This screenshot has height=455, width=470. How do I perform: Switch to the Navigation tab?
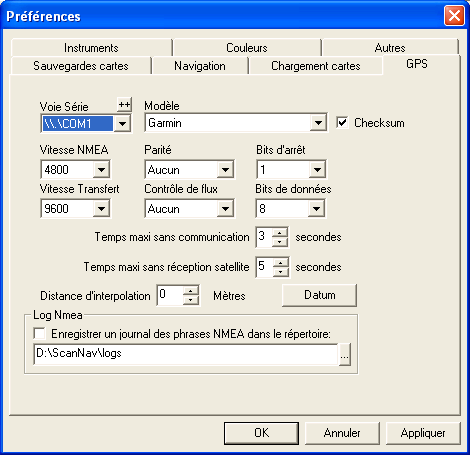coord(200,66)
